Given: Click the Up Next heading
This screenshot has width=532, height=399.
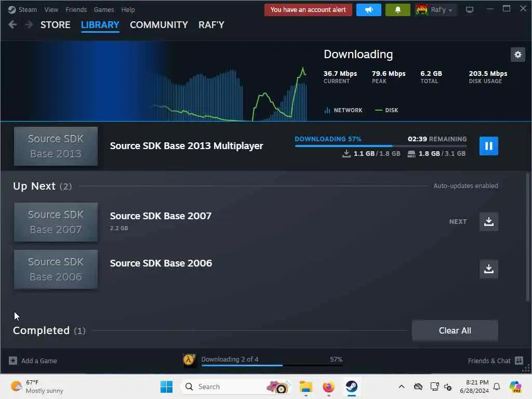Looking at the screenshot, I should [x=34, y=186].
